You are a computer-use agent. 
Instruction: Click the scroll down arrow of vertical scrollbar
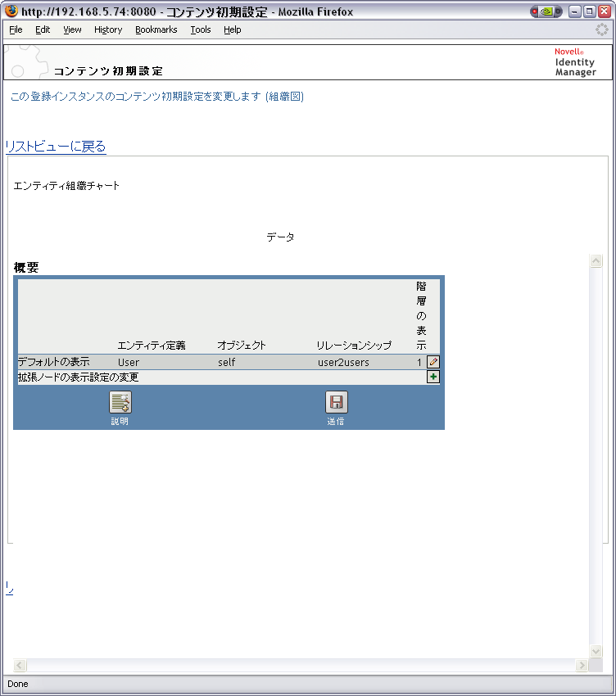click(596, 651)
